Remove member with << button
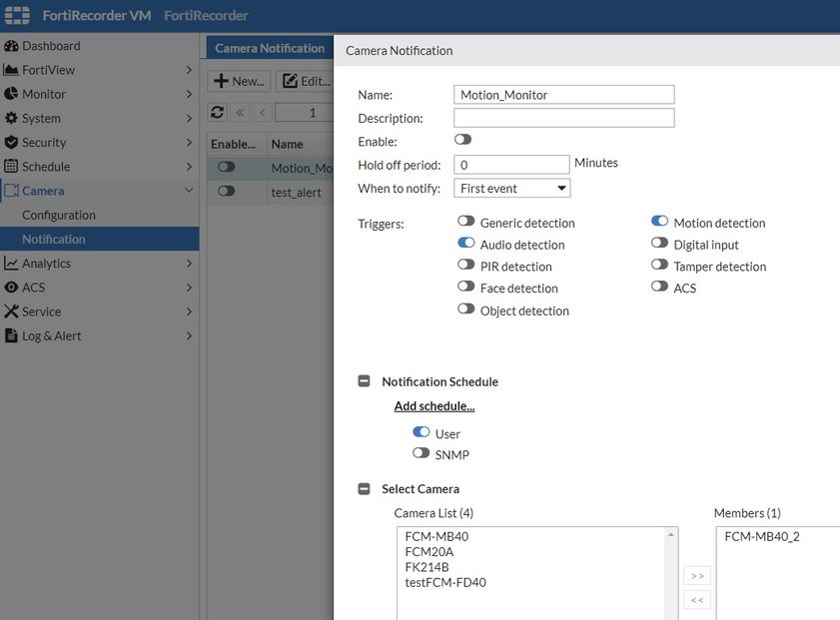This screenshot has height=620, width=840. (697, 600)
